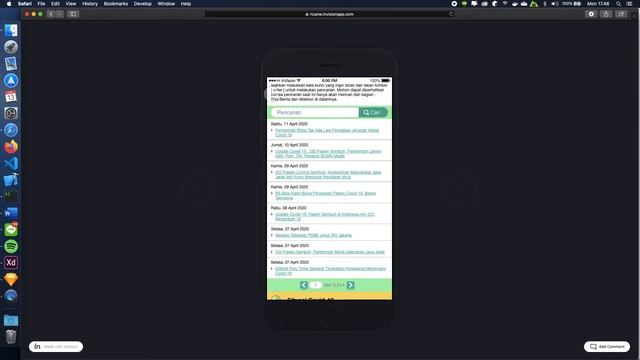Click Bluetooth icon in menu bar
Screen dimensions: 640x360
(x=544, y=4)
